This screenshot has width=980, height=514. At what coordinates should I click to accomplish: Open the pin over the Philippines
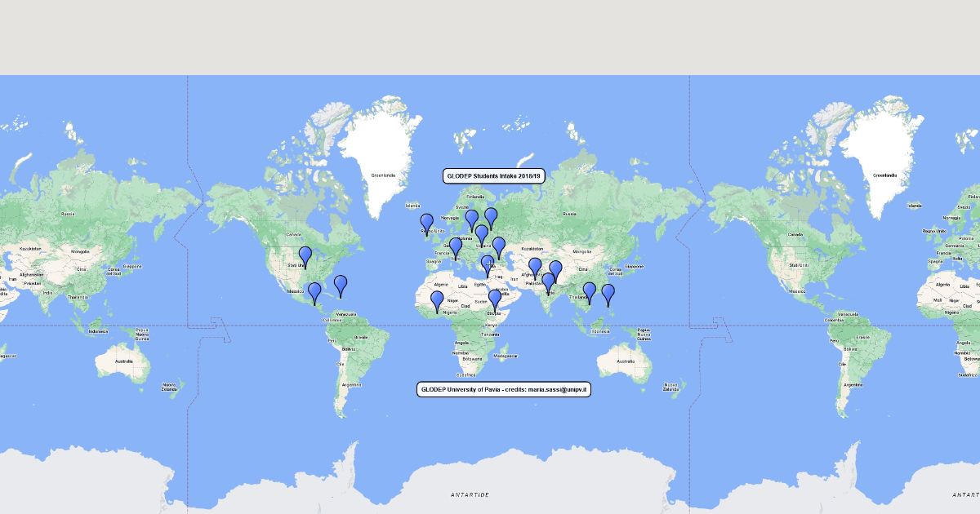tap(608, 294)
